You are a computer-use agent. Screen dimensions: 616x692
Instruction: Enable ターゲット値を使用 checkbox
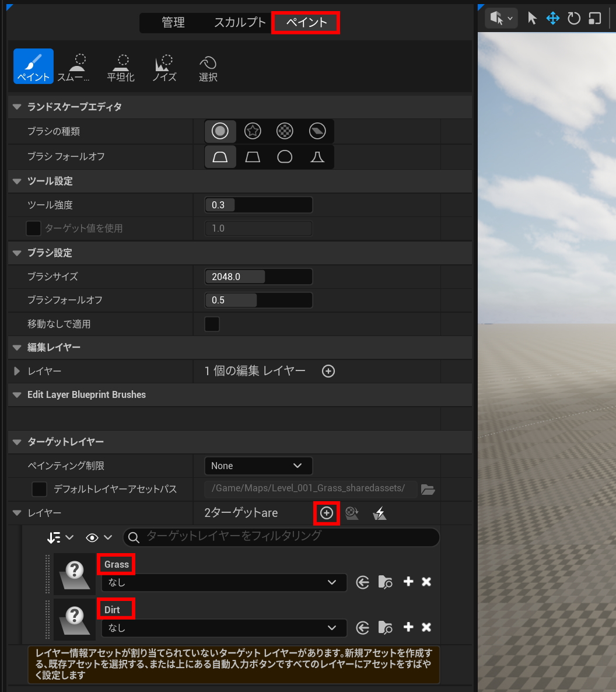(33, 228)
